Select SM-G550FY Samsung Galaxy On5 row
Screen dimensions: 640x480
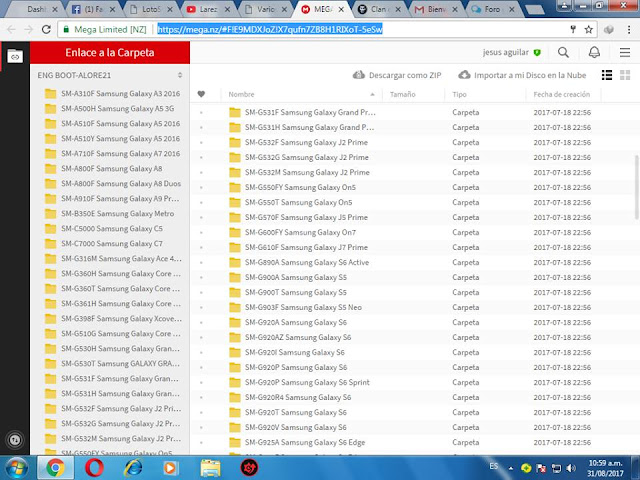412,187
